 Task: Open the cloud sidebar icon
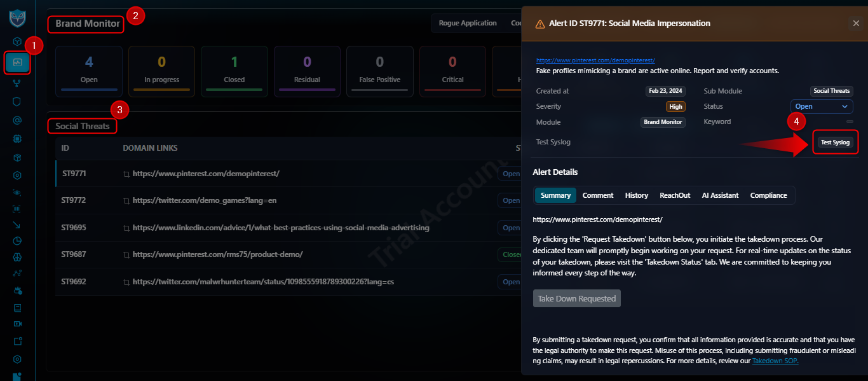[18, 291]
